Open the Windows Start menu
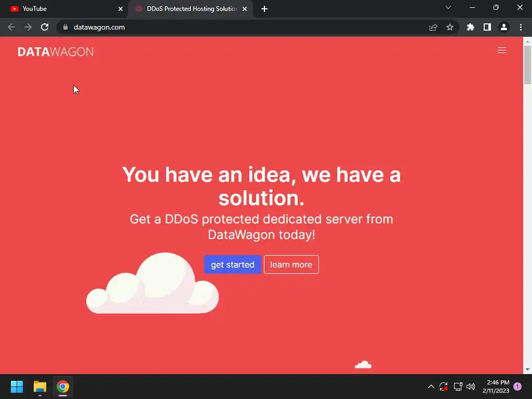532x399 pixels. [17, 387]
